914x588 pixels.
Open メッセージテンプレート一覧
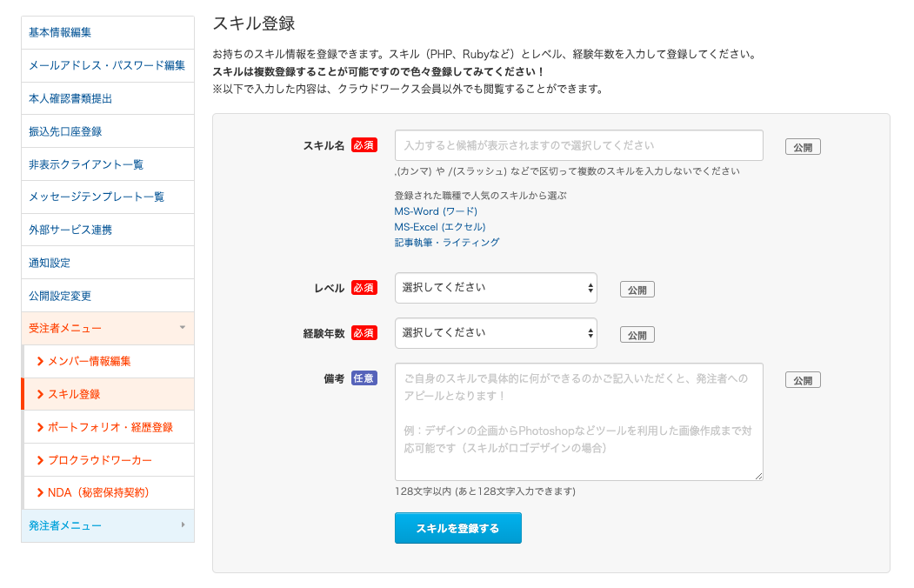coord(108,197)
